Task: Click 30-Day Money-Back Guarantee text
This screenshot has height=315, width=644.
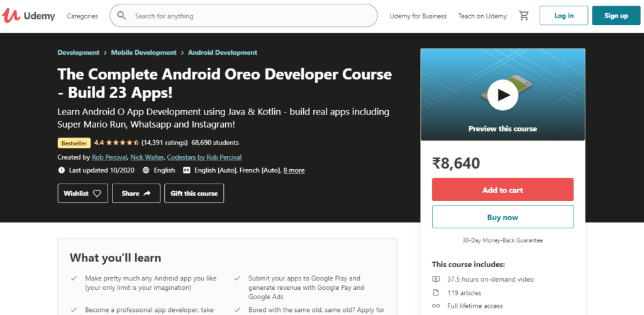Action: pos(502,240)
